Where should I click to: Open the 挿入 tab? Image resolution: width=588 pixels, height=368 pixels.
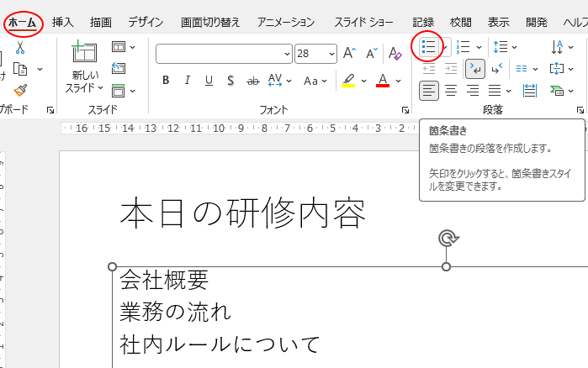(62, 22)
